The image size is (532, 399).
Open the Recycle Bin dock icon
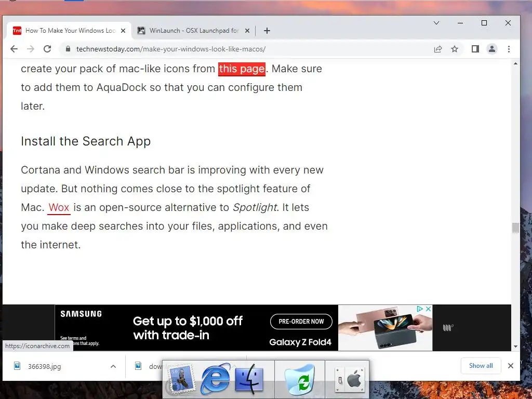300,379
